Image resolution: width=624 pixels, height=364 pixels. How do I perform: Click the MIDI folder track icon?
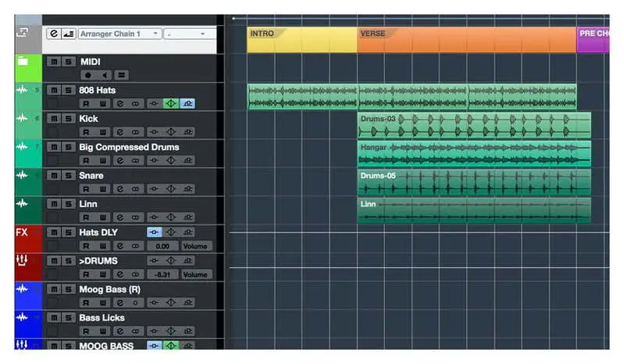coord(22,62)
